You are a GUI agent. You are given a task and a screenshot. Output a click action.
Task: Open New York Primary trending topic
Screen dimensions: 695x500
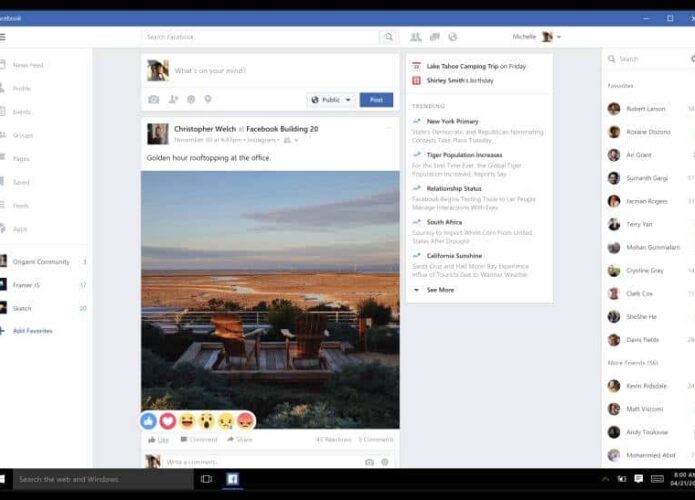(x=453, y=121)
